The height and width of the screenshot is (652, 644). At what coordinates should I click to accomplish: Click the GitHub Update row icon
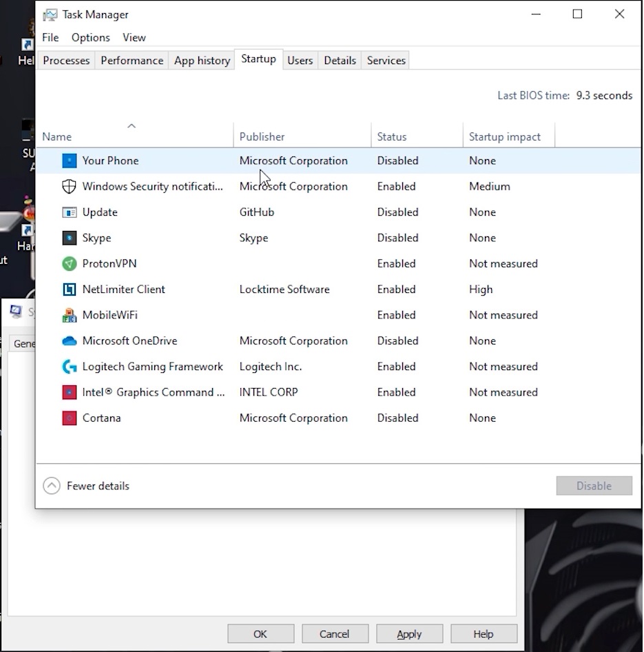coord(69,212)
